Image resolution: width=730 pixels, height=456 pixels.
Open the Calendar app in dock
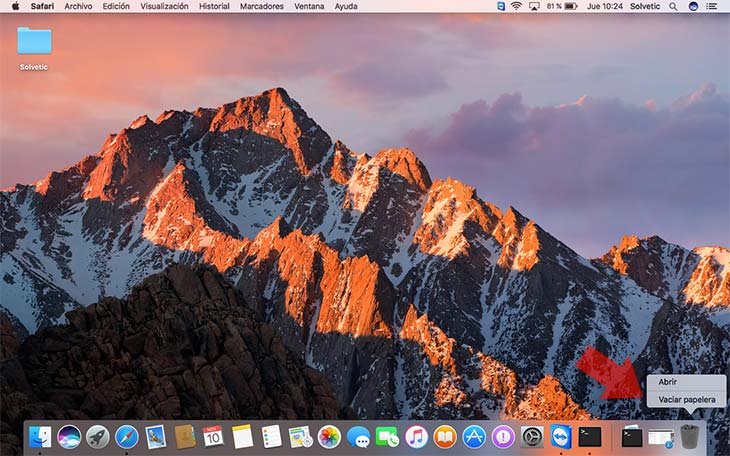pos(213,437)
